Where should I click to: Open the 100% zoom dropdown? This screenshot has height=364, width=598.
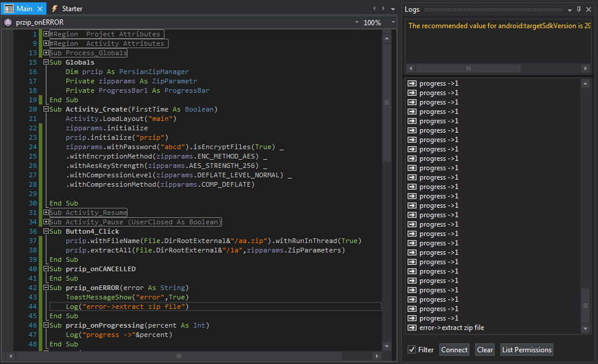coord(393,22)
